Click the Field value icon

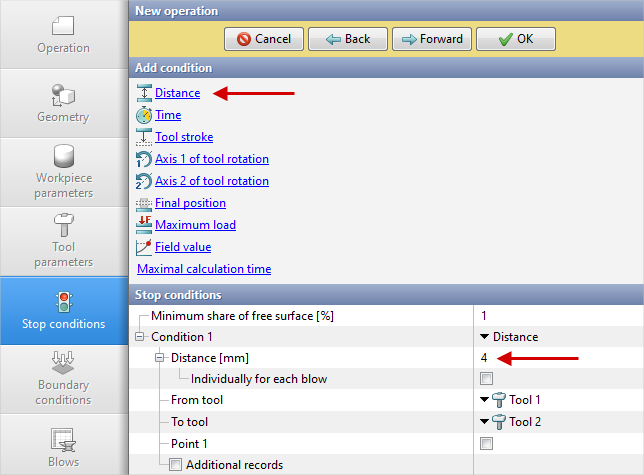tap(143, 247)
